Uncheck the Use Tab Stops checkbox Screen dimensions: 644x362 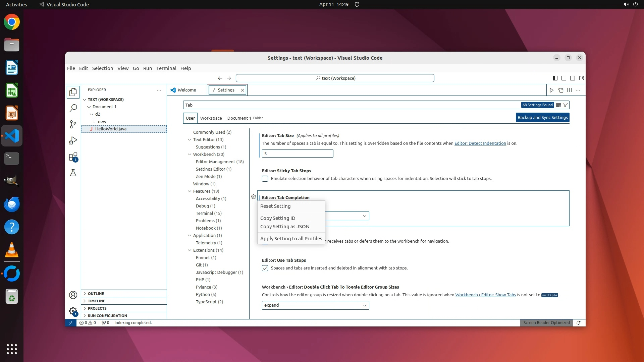pos(265,268)
